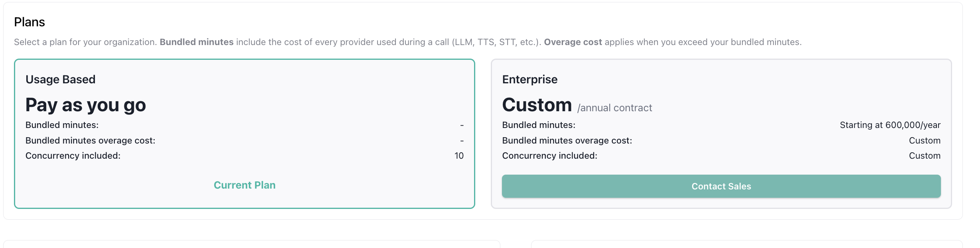
Task: Click Usage Based's Concurrency included label
Action: tap(73, 156)
